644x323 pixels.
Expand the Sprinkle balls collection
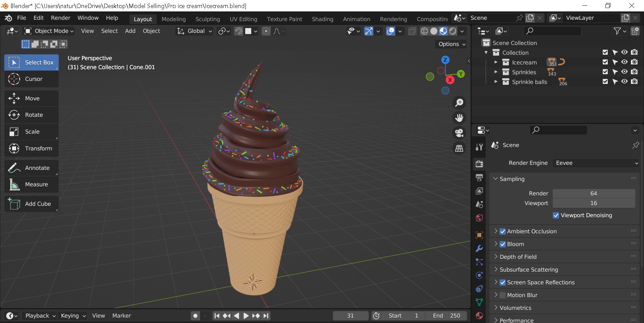(x=496, y=82)
